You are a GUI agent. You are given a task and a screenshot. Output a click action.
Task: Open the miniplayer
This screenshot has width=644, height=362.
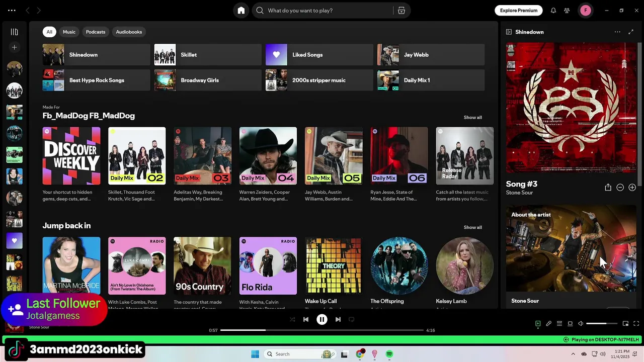625,324
